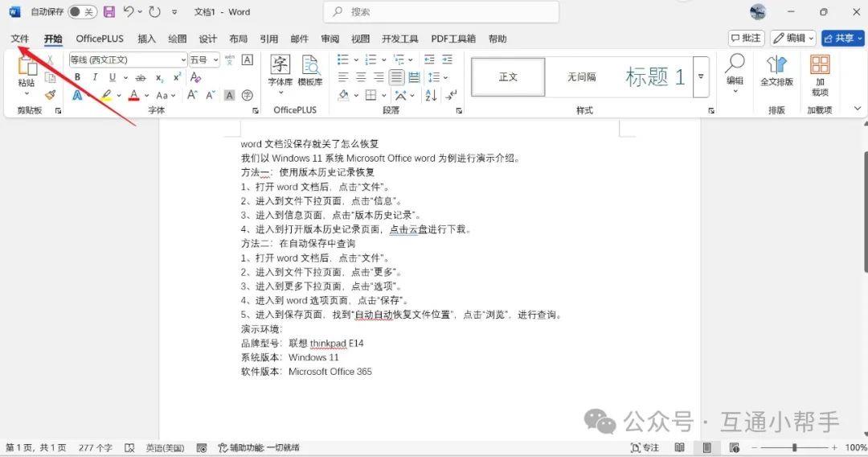Click the Redo arrow icon
This screenshot has width=868, height=457.
point(154,11)
